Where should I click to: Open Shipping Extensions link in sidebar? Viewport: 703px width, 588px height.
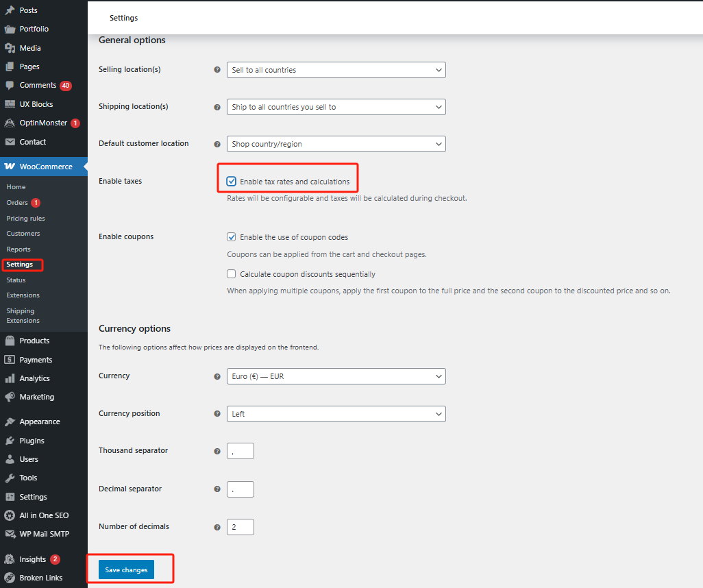[x=23, y=315]
